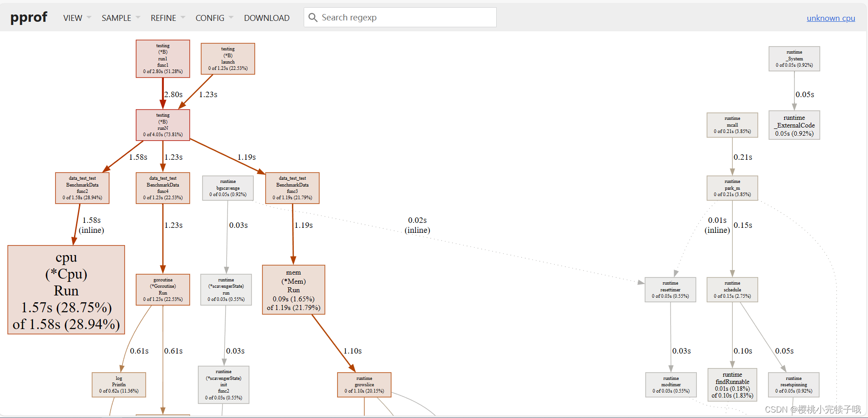Select the mem (*Mem) Run node
The height and width of the screenshot is (418, 868).
coord(294,290)
